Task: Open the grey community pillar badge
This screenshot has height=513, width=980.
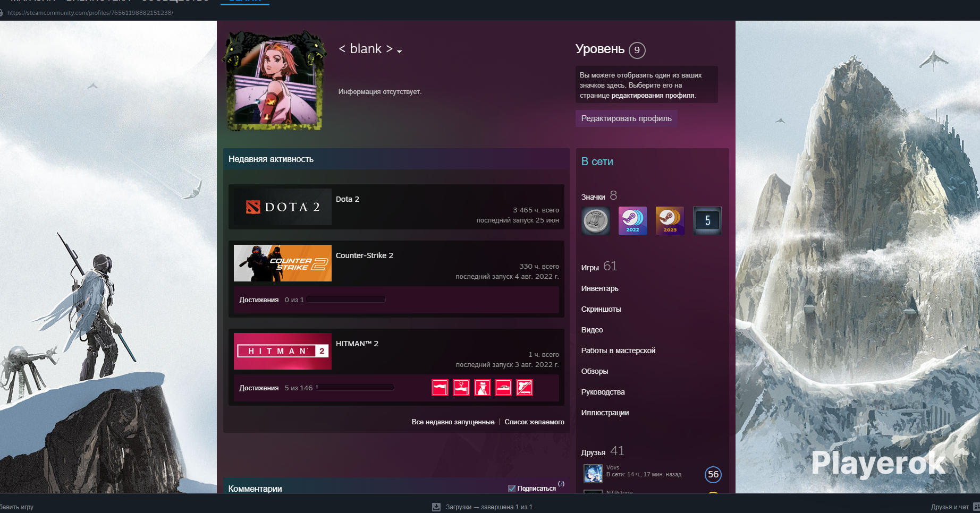Action: coord(596,221)
